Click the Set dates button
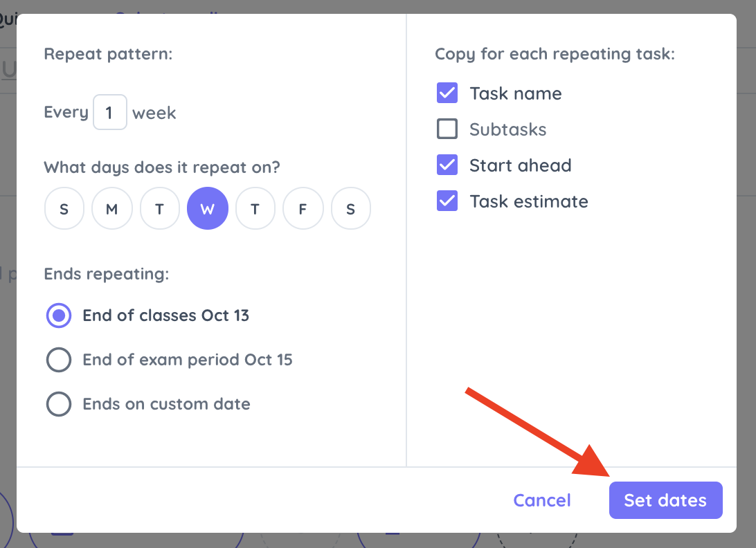Image resolution: width=756 pixels, height=548 pixels. point(665,500)
